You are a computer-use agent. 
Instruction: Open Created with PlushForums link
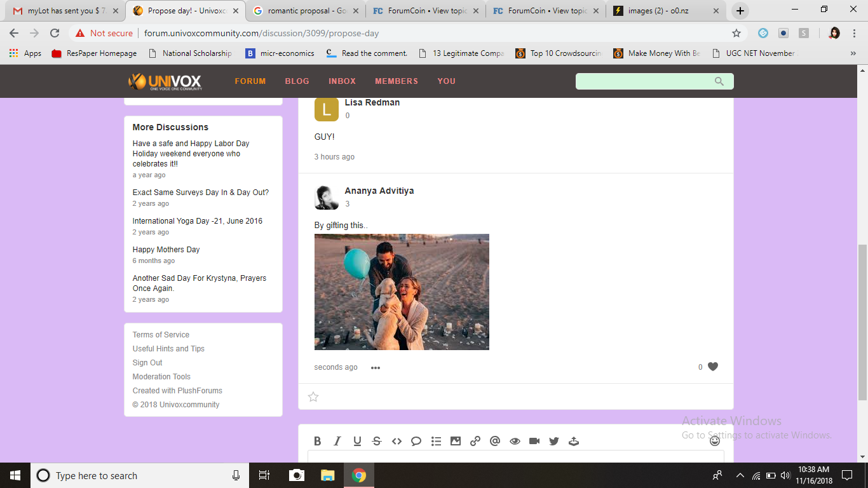177,391
